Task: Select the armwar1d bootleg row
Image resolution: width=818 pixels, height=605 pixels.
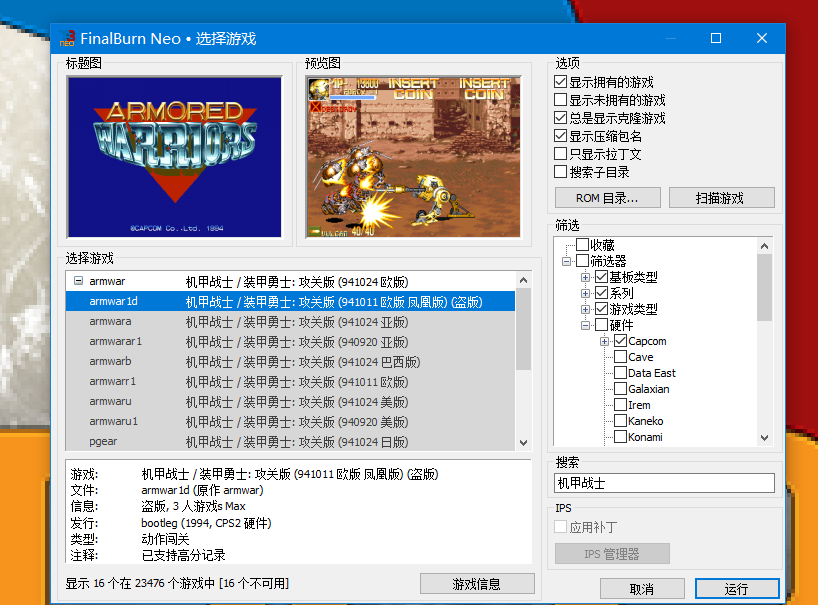Action: pos(290,301)
